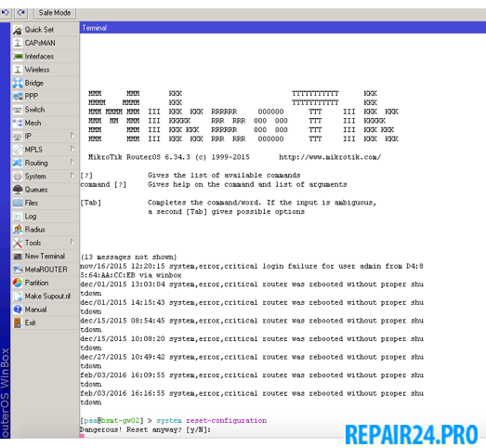Image resolution: width=486 pixels, height=448 pixels.
Task: Click the 'MikroTik RouterOS 6.34.3' version text
Action: [x=139, y=157]
